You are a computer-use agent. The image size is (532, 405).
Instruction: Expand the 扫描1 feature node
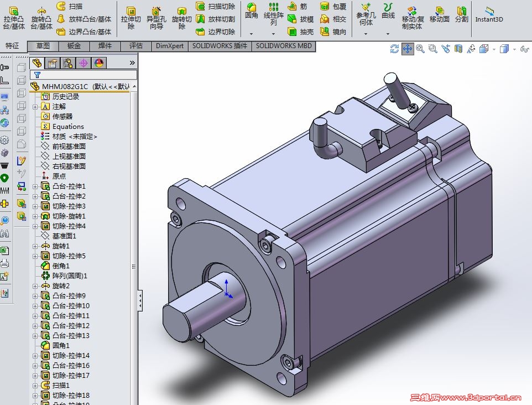tap(35, 386)
